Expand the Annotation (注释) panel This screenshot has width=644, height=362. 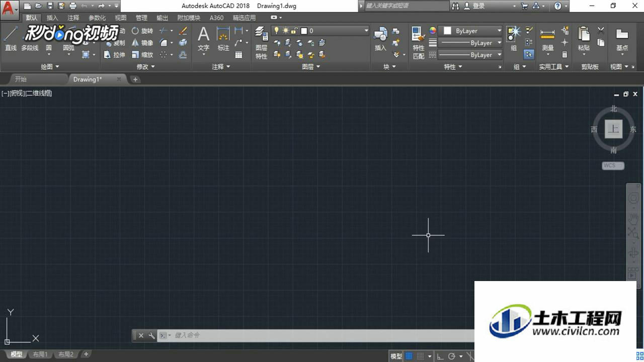[221, 66]
